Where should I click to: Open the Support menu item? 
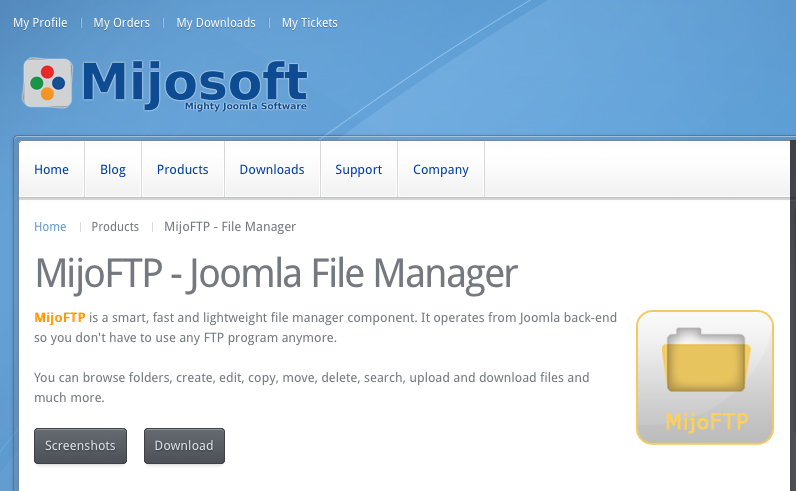358,169
